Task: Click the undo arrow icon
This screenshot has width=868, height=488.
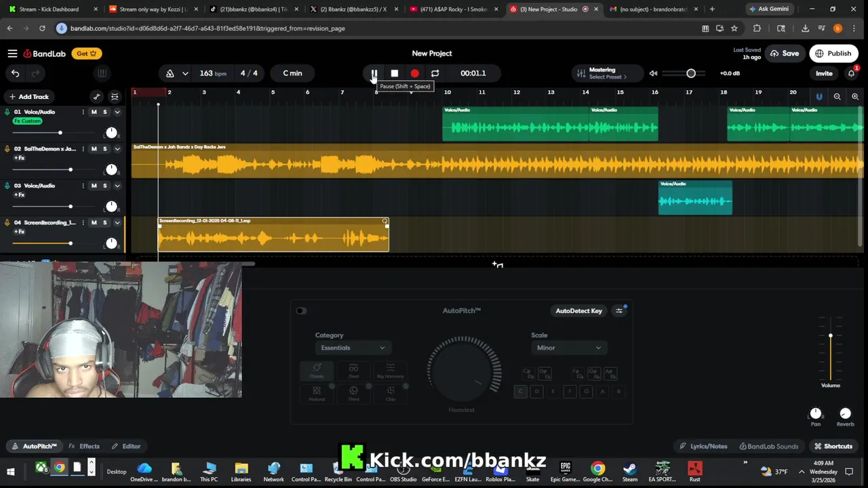Action: [16, 73]
